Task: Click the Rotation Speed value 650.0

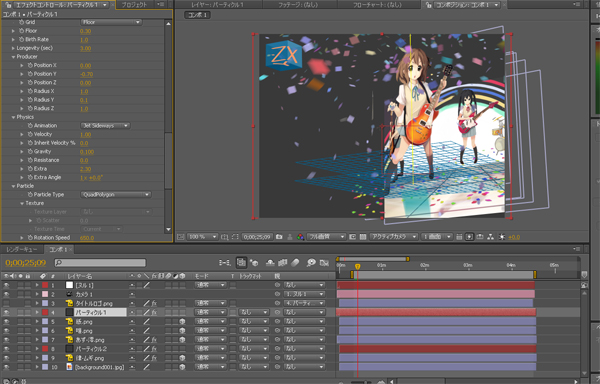Action: tap(87, 238)
